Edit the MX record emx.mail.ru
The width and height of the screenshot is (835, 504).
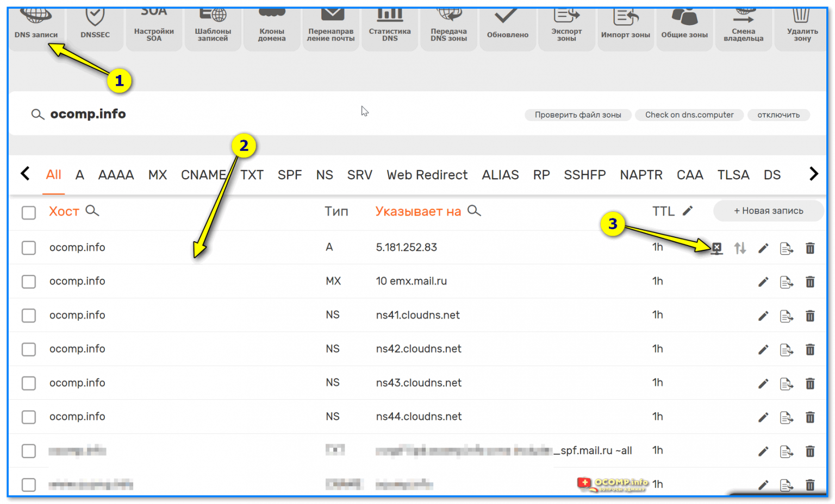point(763,282)
